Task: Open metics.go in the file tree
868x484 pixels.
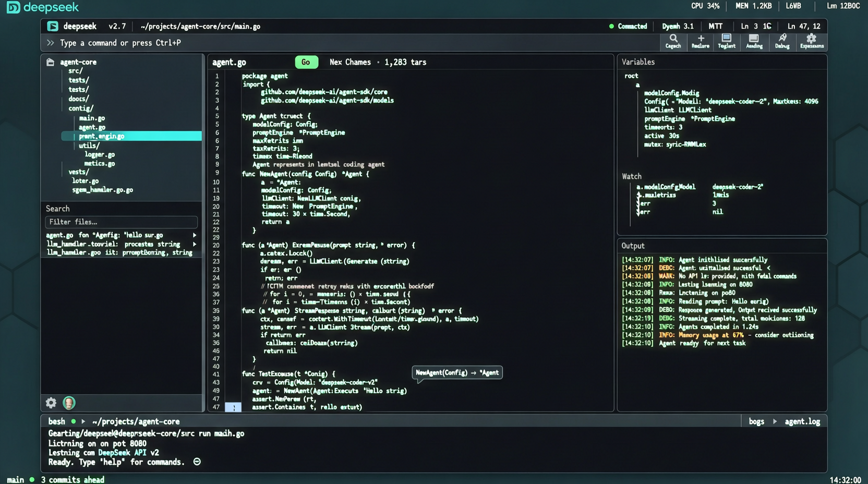Action: click(100, 164)
